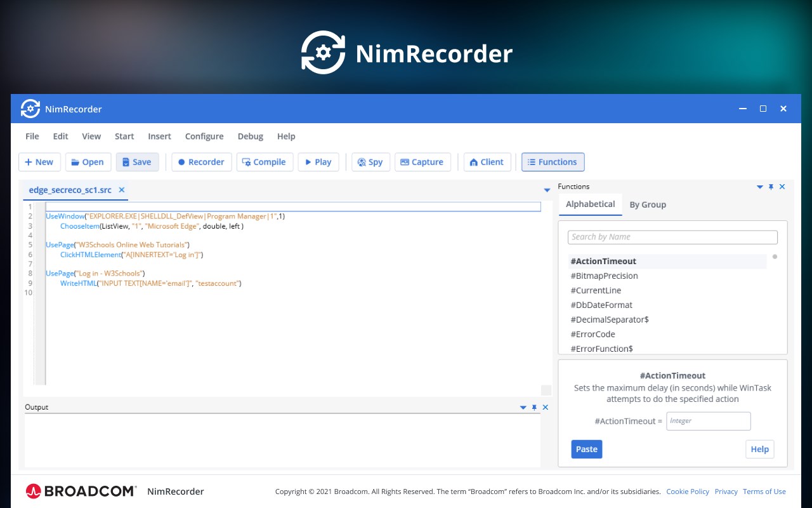812x508 pixels.
Task: Click the UsePage W3Schools Online Web Tutorials line
Action: coord(118,245)
